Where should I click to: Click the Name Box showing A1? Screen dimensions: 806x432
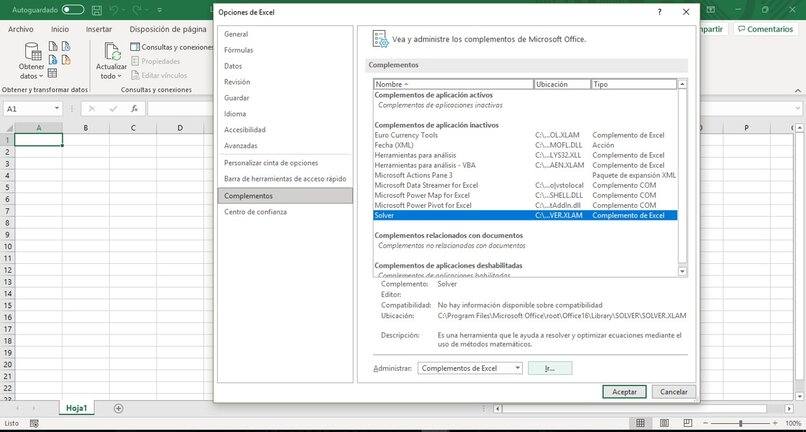(x=28, y=109)
